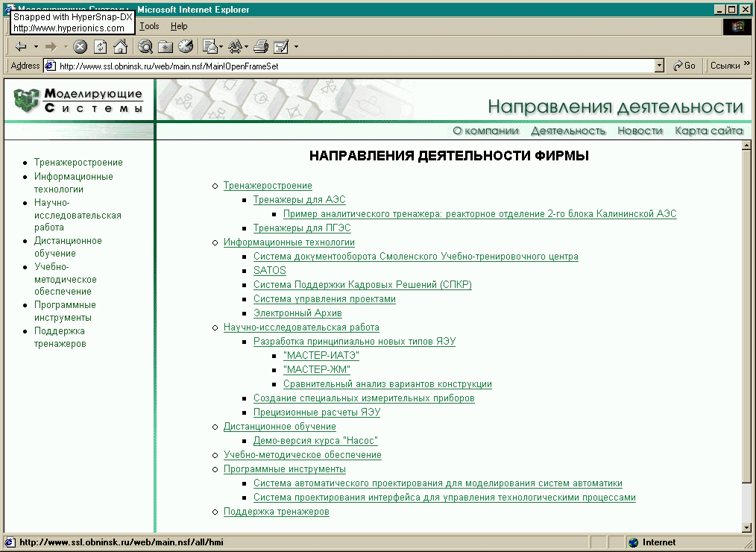Click the Internet zone globe icon

click(x=634, y=543)
